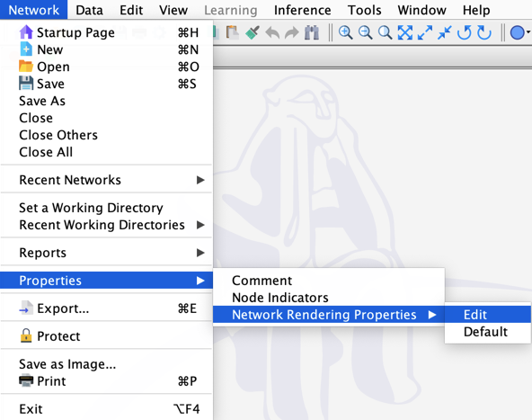Open the Inference menu

tap(302, 10)
